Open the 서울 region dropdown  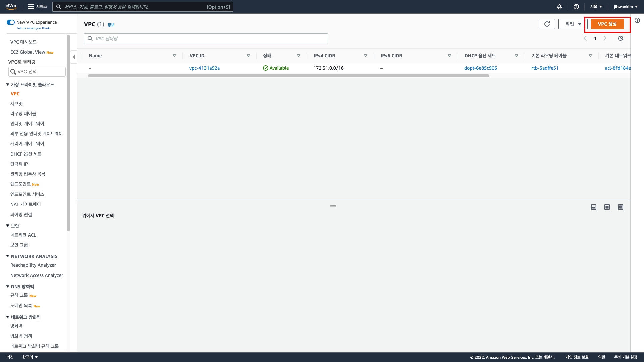596,7
